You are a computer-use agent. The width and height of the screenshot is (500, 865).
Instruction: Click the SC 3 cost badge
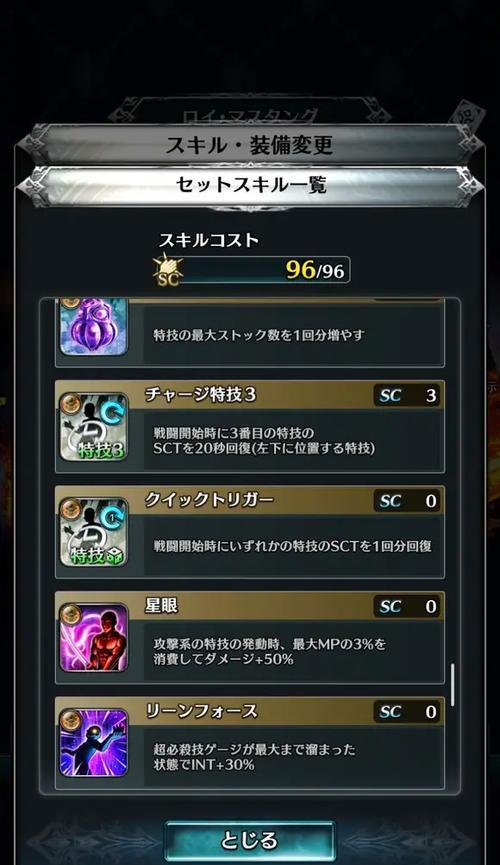click(407, 396)
